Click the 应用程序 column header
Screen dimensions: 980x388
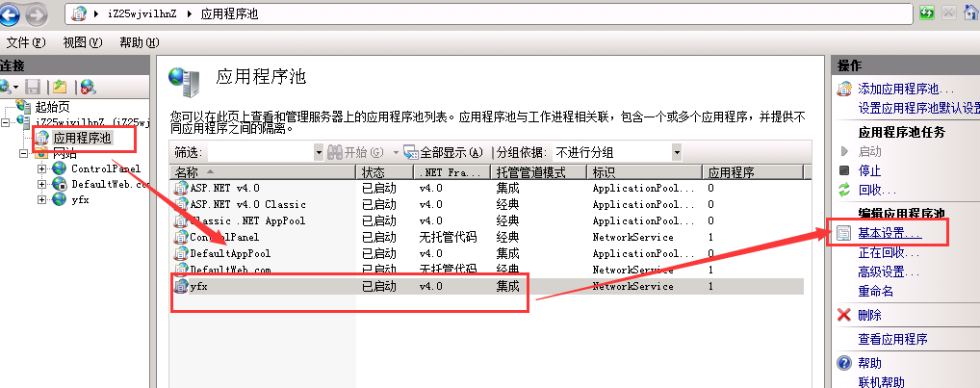point(753,171)
